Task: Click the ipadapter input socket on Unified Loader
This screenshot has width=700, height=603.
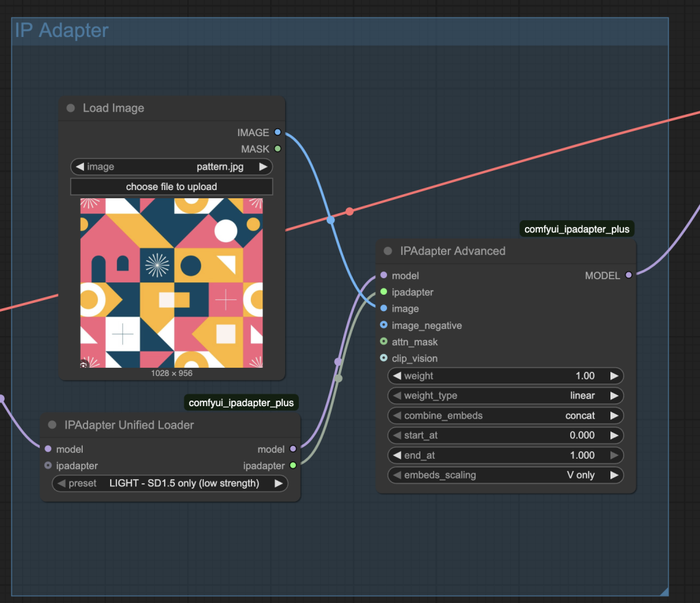Action: pyautogui.click(x=49, y=466)
